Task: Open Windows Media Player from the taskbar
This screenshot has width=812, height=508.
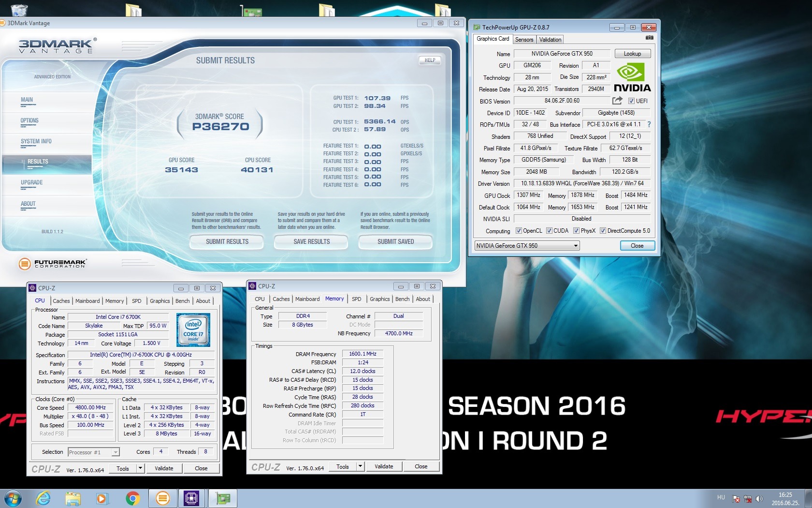Action: pos(102,498)
